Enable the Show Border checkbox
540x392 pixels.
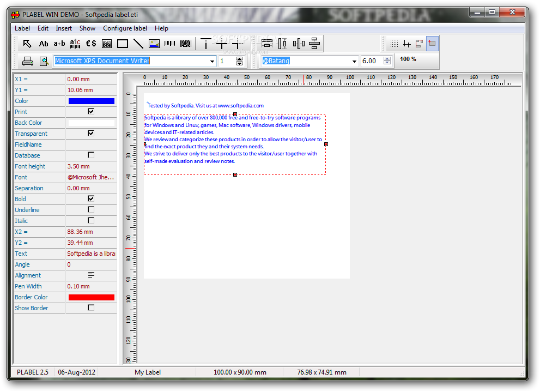(91, 307)
